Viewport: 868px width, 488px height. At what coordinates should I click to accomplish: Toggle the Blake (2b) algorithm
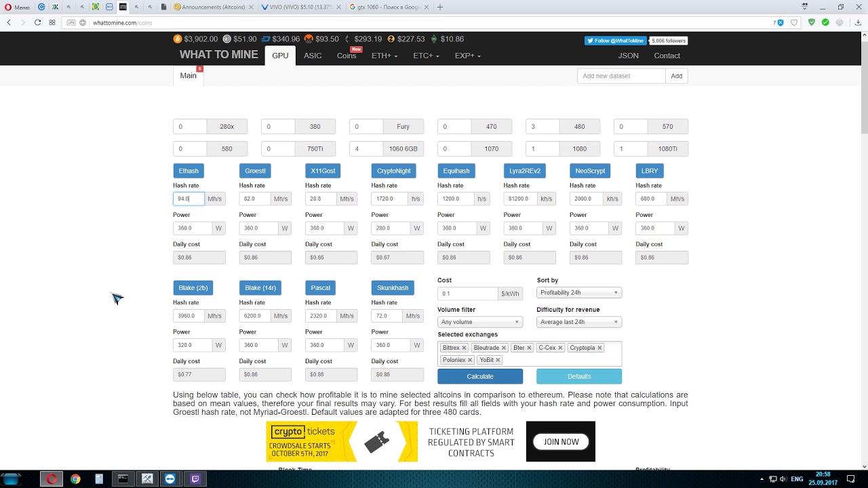pos(193,288)
